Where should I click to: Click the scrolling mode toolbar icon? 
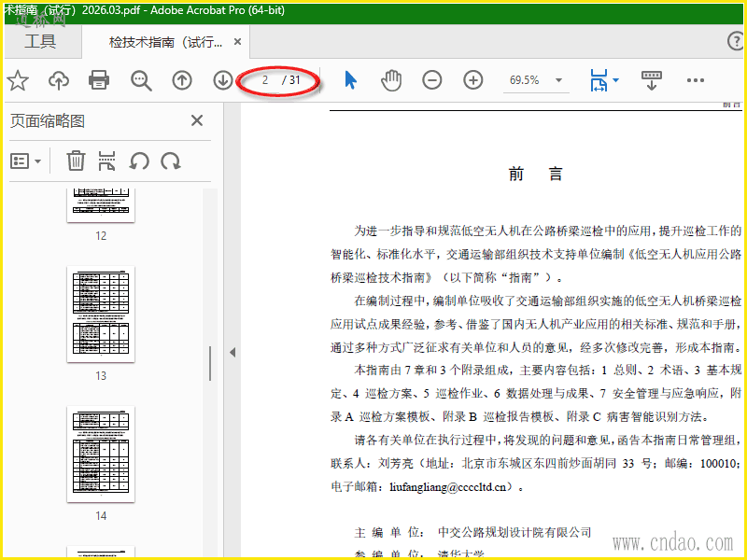click(x=652, y=80)
